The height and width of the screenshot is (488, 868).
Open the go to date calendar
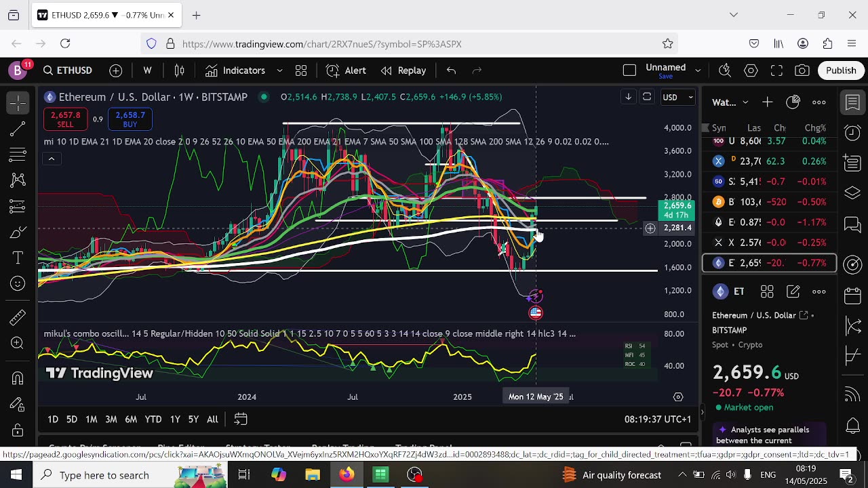(241, 420)
